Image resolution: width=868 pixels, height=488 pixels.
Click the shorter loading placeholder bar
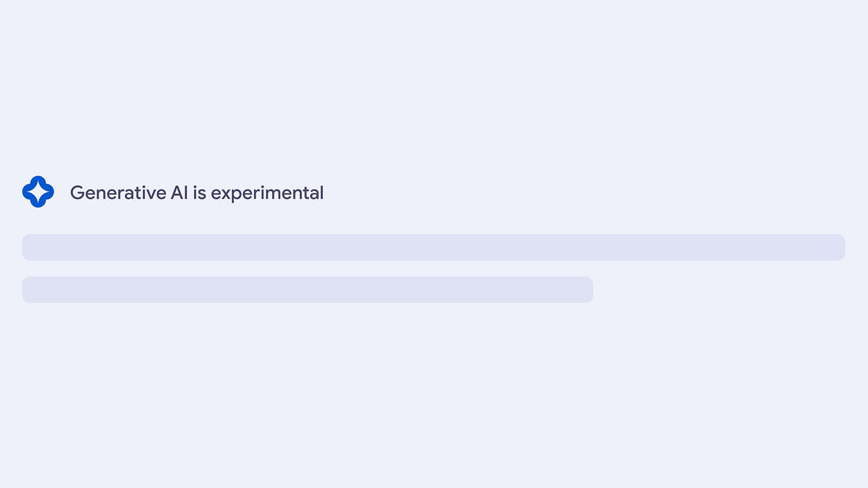[308, 290]
